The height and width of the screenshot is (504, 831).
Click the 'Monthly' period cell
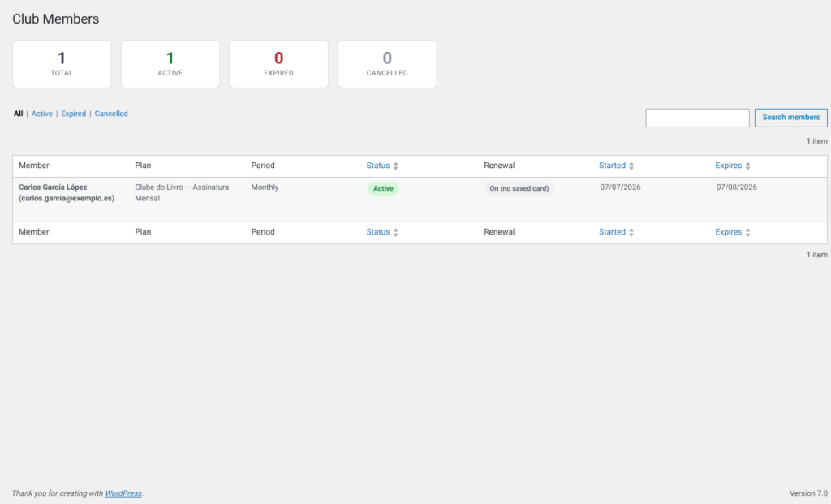265,187
